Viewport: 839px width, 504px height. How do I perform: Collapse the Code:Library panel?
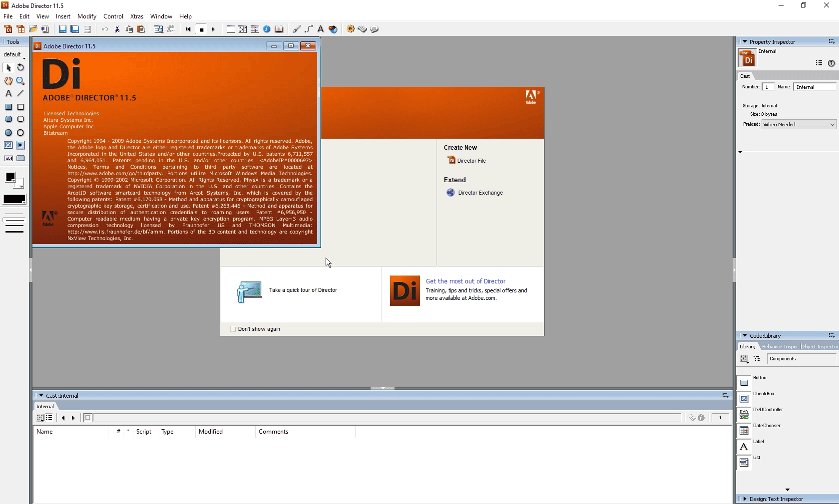(745, 336)
